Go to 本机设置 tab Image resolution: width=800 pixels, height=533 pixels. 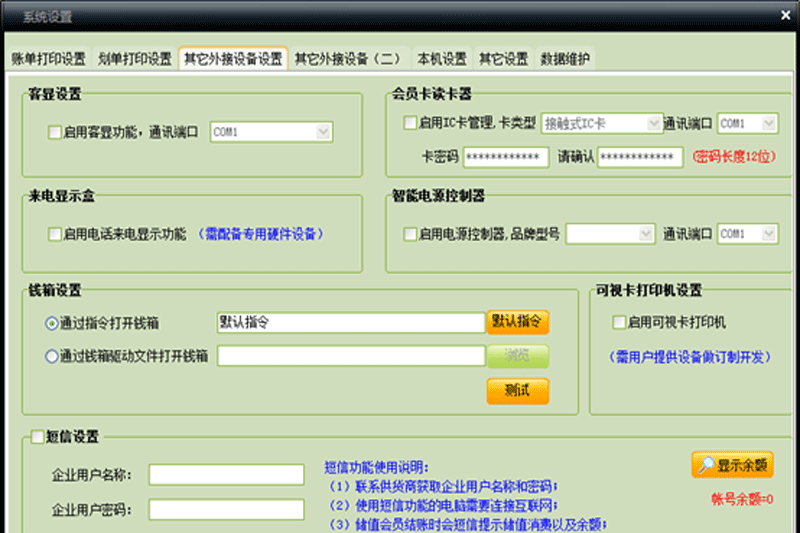pos(442,59)
